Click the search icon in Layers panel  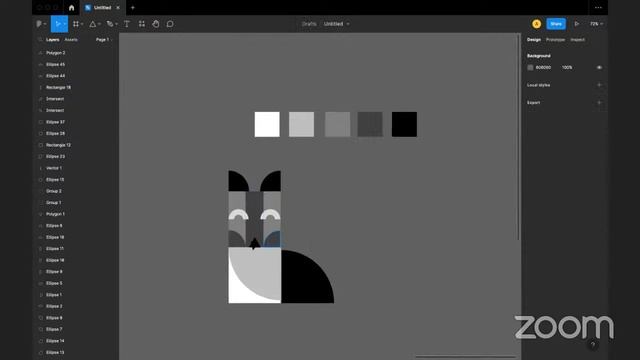coord(40,40)
